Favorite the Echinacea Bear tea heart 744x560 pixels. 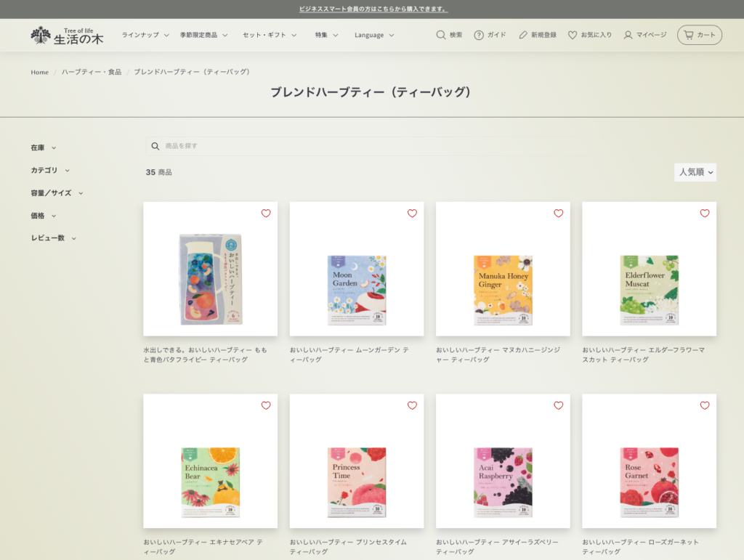pyautogui.click(x=266, y=405)
